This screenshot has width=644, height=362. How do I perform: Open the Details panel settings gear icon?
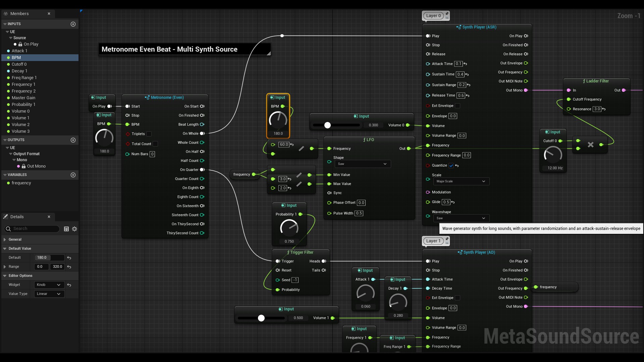point(74,229)
